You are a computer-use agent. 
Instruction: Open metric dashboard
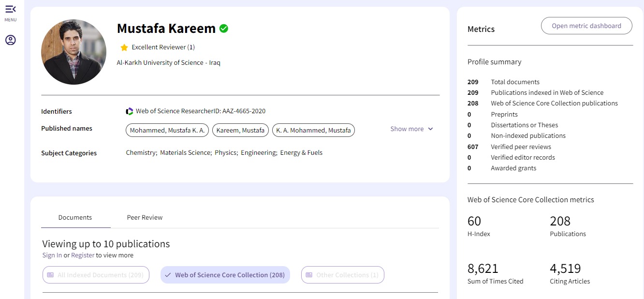[x=586, y=26]
